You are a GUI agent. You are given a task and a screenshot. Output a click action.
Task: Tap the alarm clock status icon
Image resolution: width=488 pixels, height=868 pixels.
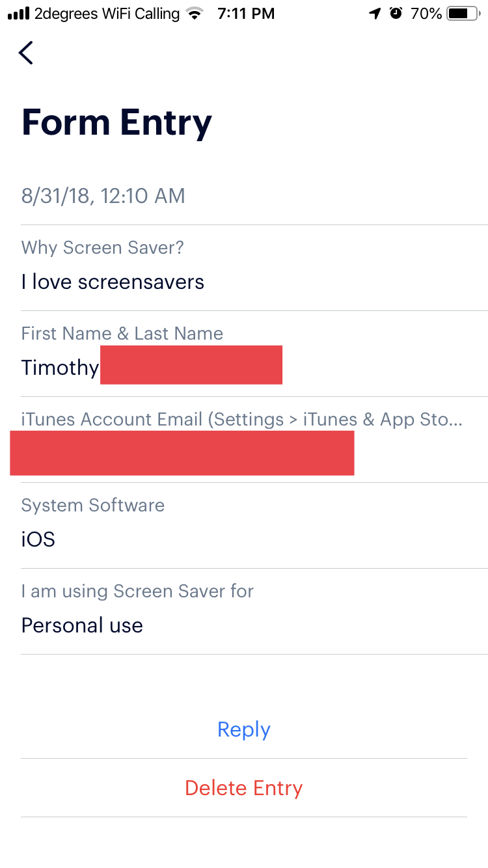[x=396, y=14]
